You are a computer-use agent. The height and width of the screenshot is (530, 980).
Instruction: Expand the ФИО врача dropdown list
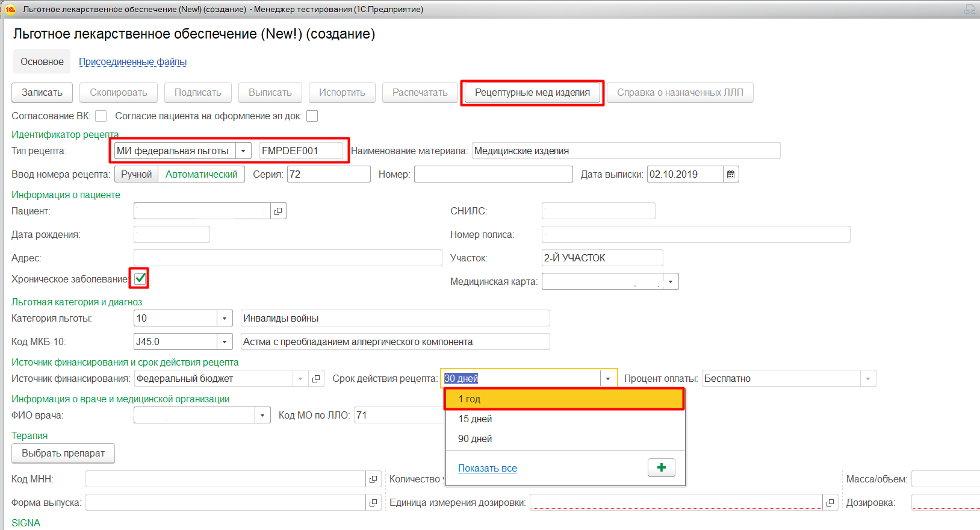point(262,416)
